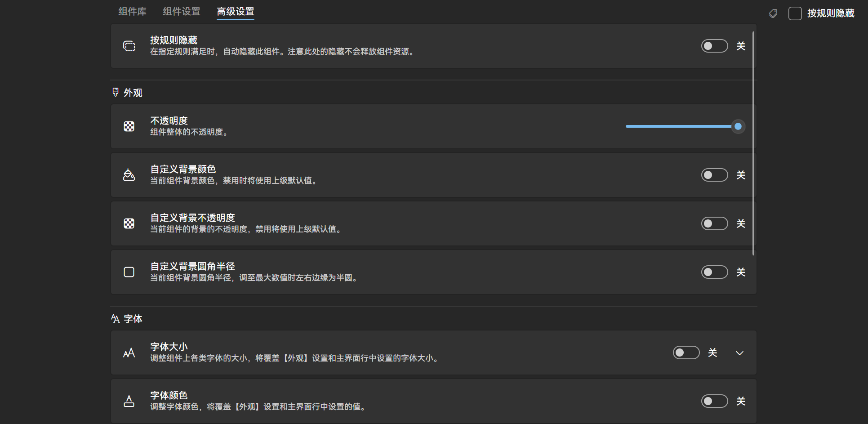Viewport: 868px width, 424px height.
Task: Click the 按规则隐藏 dashed rectangle icon
Action: tap(129, 46)
